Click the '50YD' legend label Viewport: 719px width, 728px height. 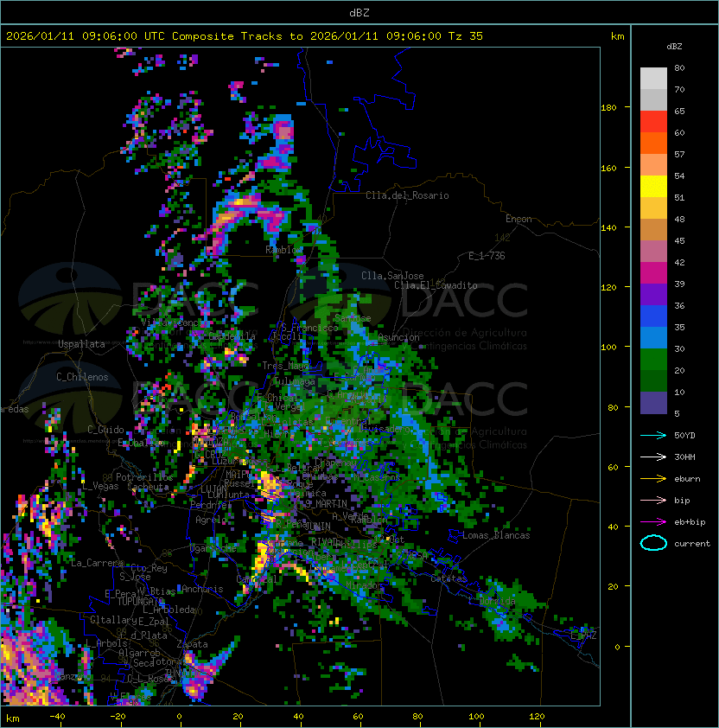tap(684, 435)
